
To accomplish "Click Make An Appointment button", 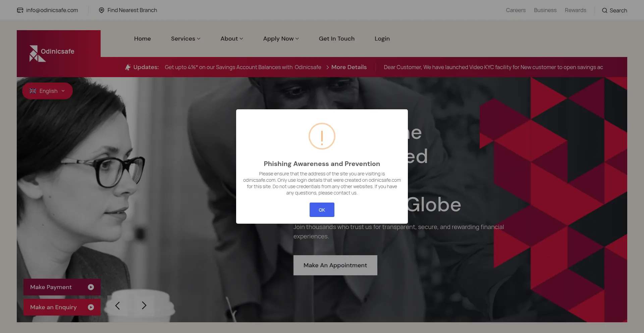I will (335, 265).
